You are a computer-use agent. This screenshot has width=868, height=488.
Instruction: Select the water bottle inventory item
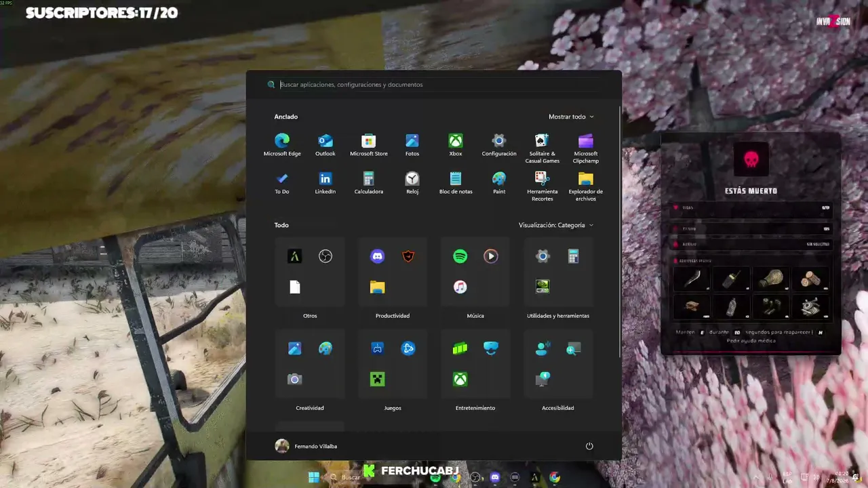[x=731, y=306]
